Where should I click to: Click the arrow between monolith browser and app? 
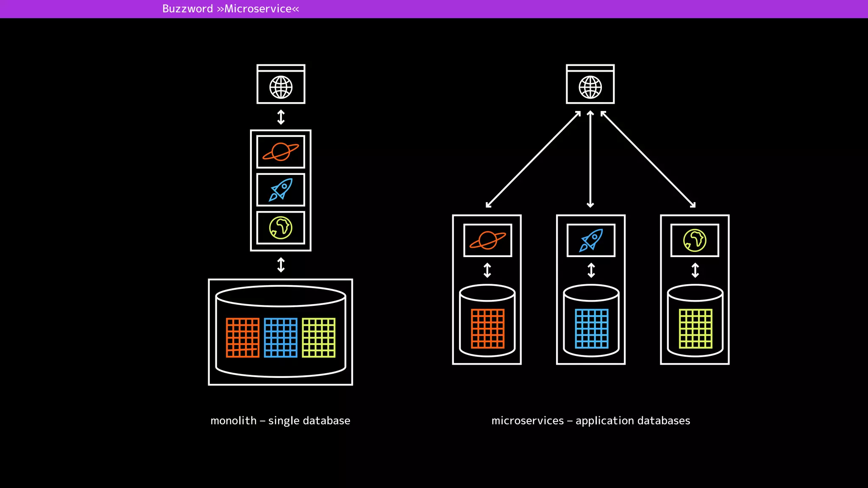[281, 117]
